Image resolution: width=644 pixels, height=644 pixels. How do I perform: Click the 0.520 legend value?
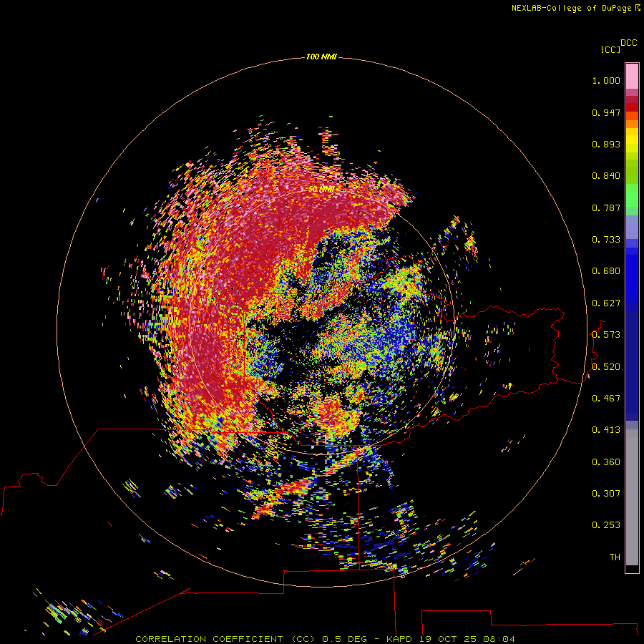point(606,367)
